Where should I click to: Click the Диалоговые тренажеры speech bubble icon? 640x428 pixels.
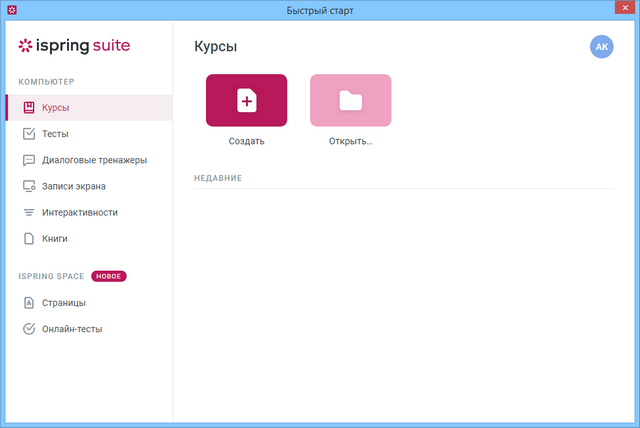(x=29, y=160)
